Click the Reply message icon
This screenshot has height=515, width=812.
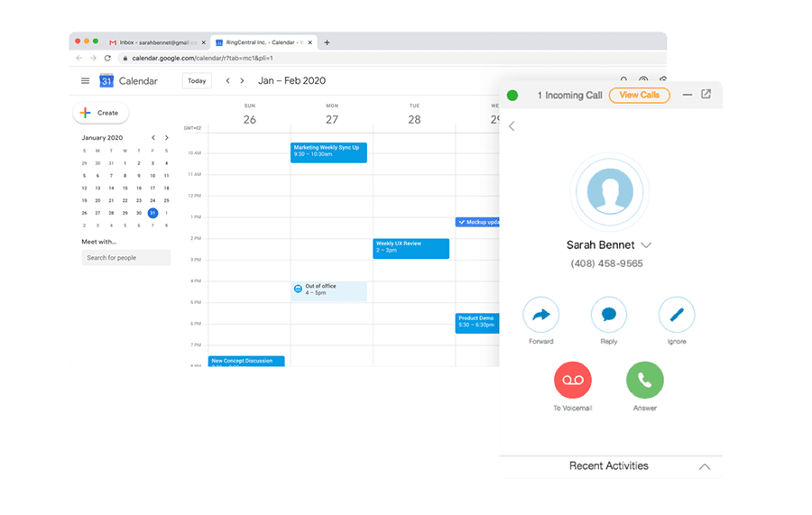609,316
